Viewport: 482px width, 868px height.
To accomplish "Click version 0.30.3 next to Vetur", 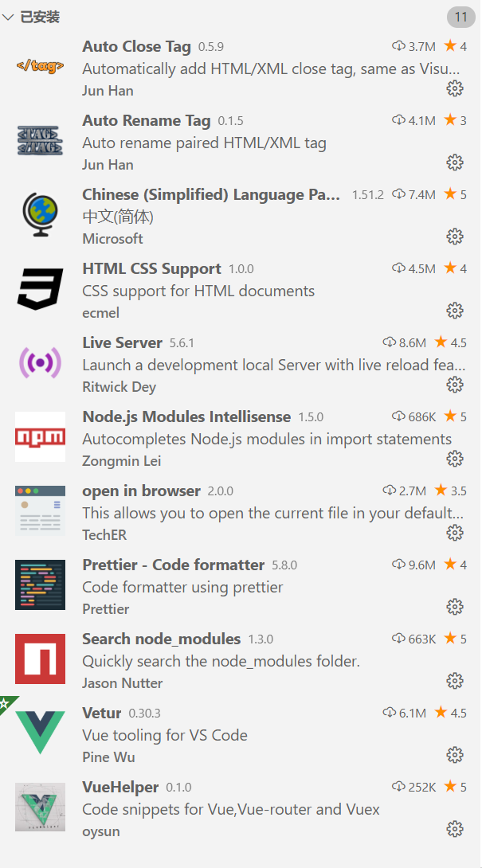I will (x=145, y=714).
